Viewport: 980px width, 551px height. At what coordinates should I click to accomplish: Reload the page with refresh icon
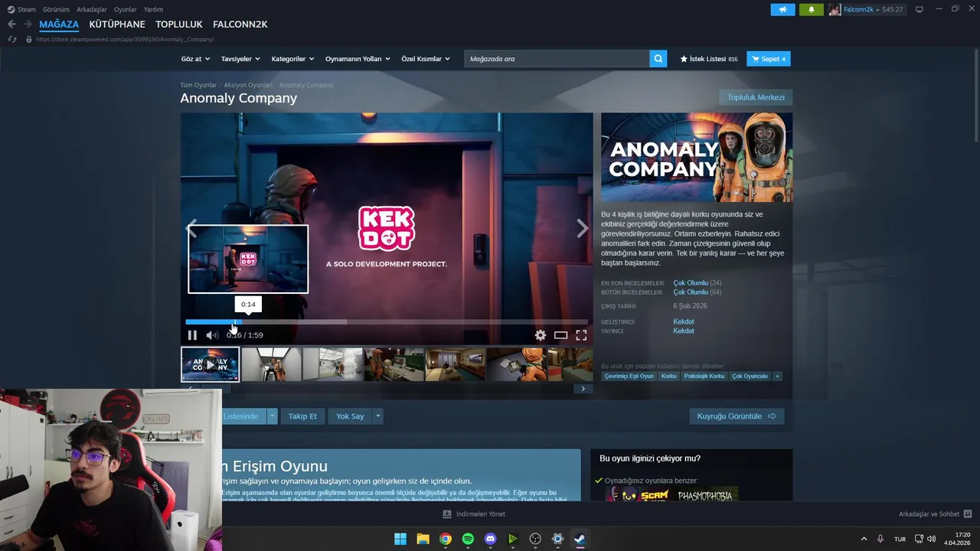pyautogui.click(x=11, y=39)
